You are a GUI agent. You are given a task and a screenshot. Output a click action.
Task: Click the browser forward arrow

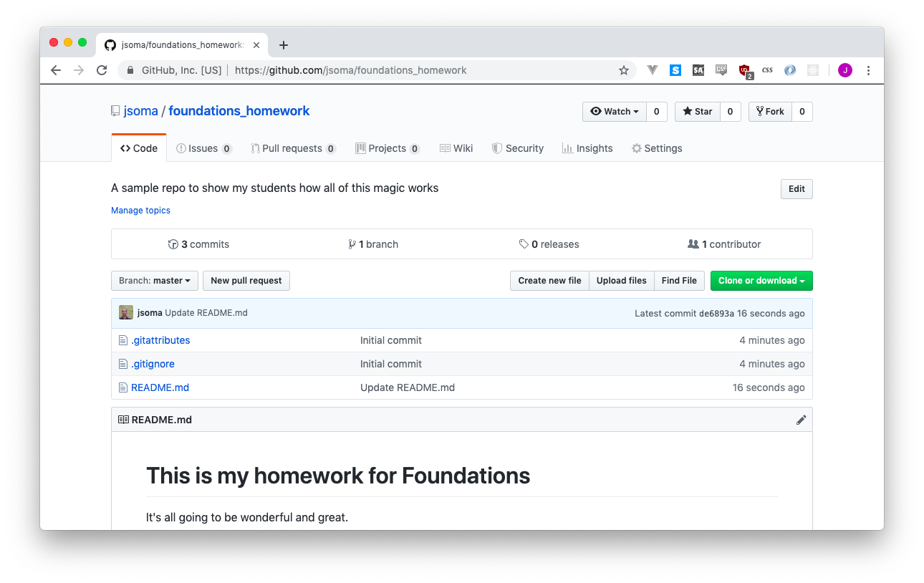pos(79,70)
